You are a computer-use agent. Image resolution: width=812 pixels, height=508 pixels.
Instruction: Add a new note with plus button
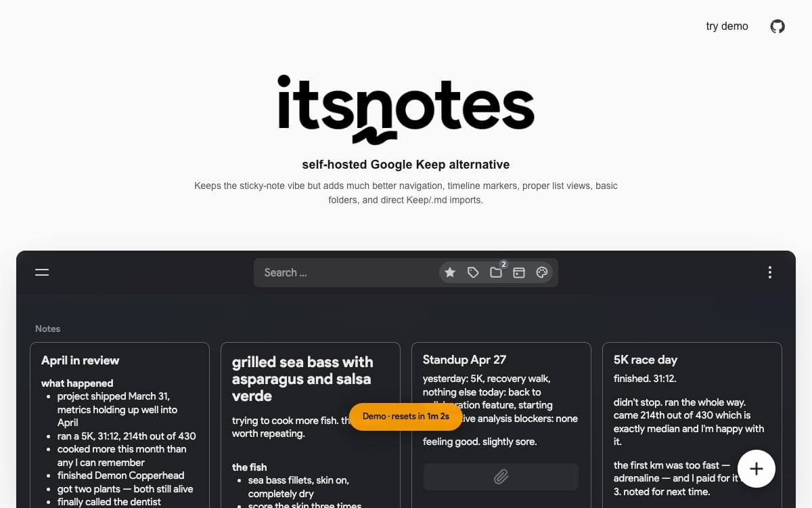click(x=757, y=469)
